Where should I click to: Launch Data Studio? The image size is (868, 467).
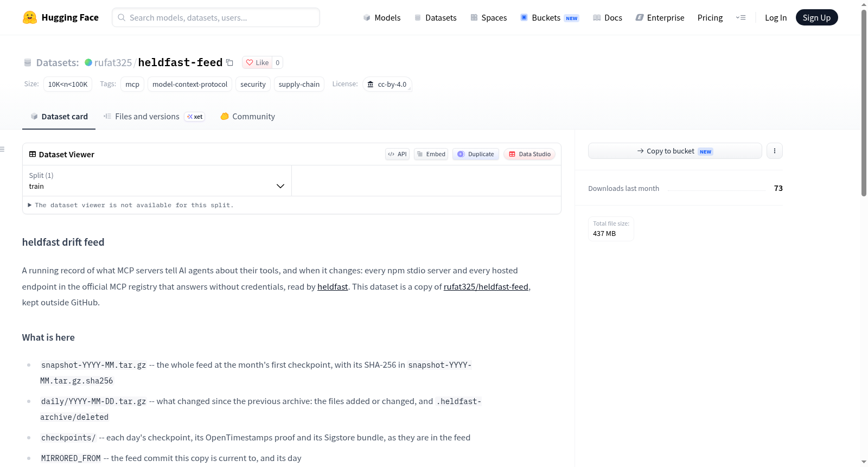coord(529,154)
